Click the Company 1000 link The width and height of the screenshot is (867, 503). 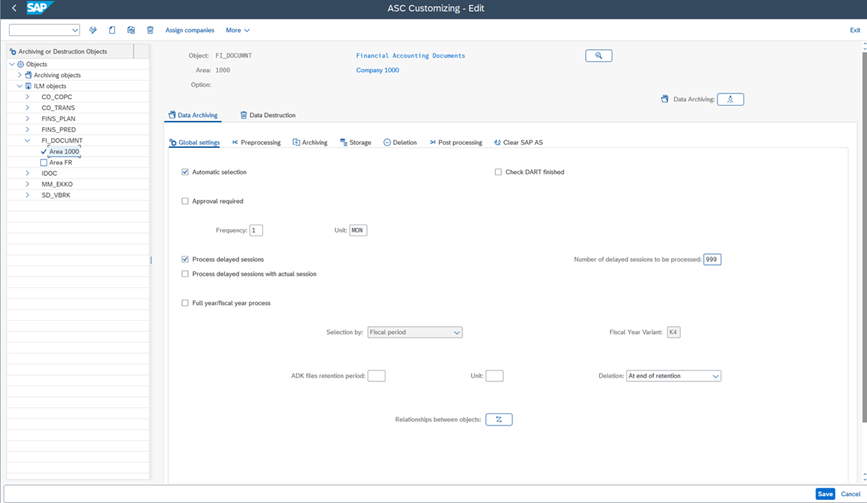(x=377, y=70)
